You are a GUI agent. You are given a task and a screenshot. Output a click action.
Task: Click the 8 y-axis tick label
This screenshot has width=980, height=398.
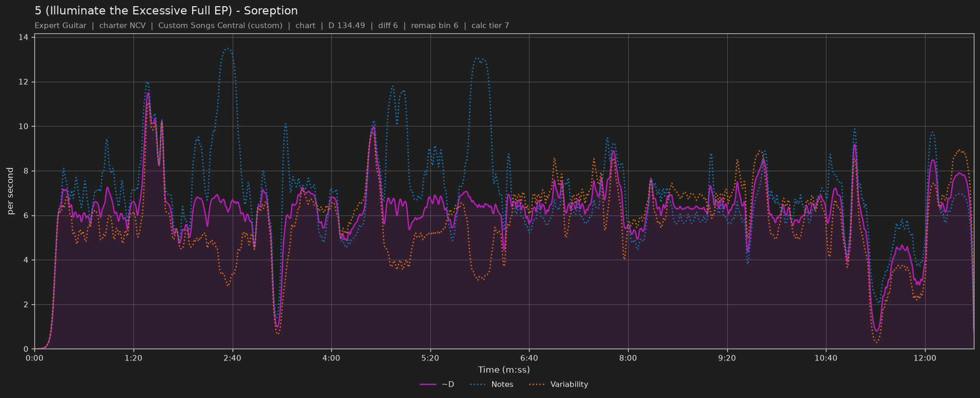point(26,171)
